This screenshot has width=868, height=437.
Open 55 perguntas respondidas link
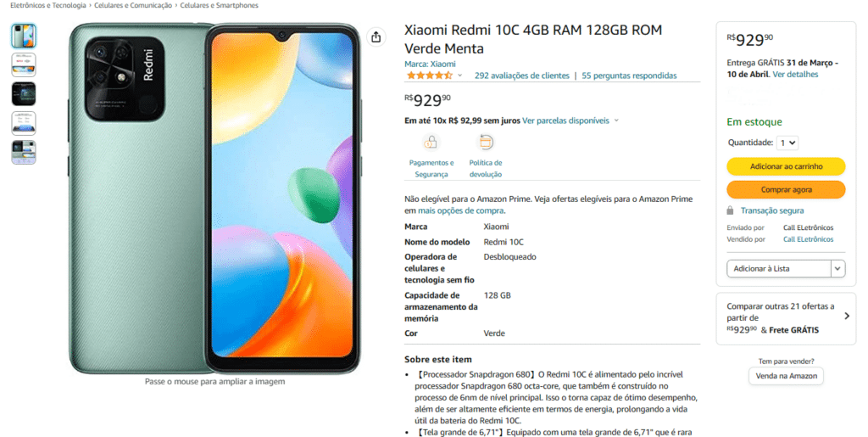click(x=629, y=76)
